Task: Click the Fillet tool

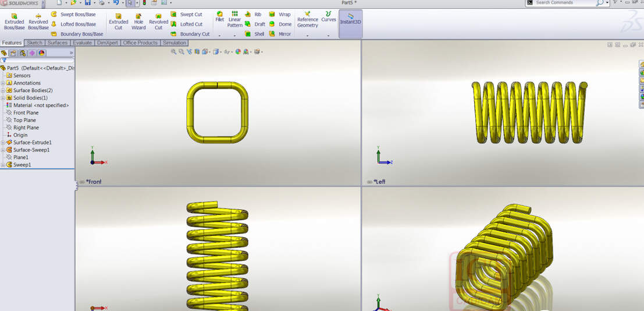Action: coord(220,16)
